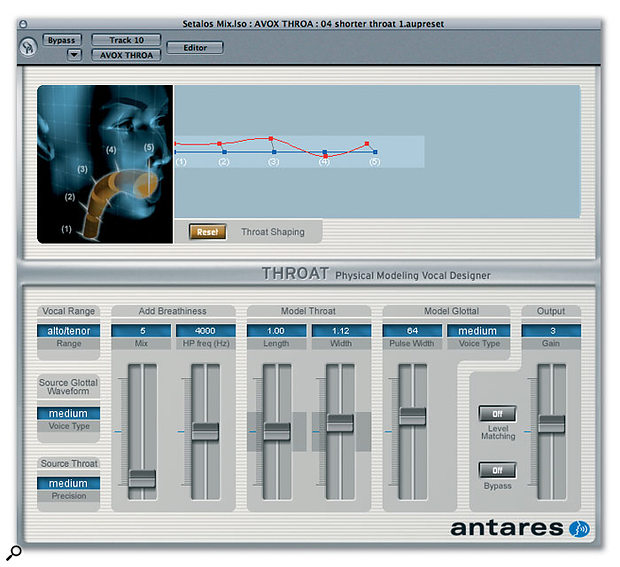Open Source Throat medium Precision selector

(68, 483)
